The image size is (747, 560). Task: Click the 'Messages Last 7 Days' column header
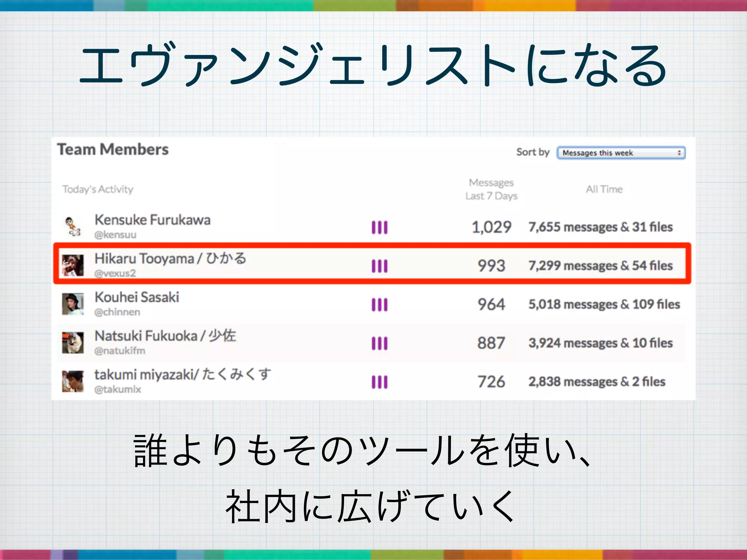491,189
